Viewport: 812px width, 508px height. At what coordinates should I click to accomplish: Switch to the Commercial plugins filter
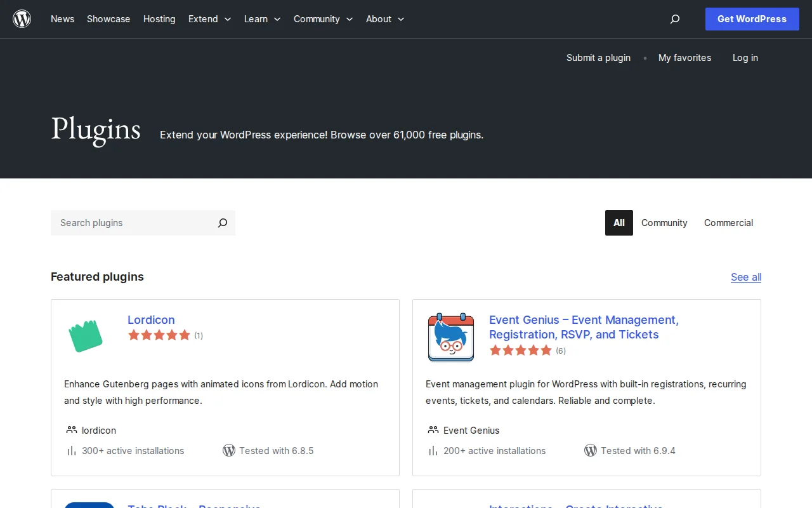(x=728, y=223)
